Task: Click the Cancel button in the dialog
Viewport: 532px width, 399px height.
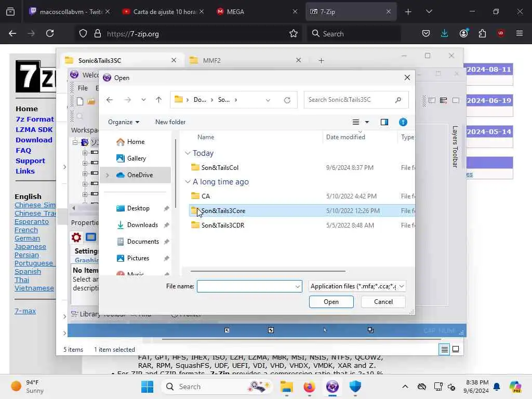Action: pyautogui.click(x=383, y=302)
